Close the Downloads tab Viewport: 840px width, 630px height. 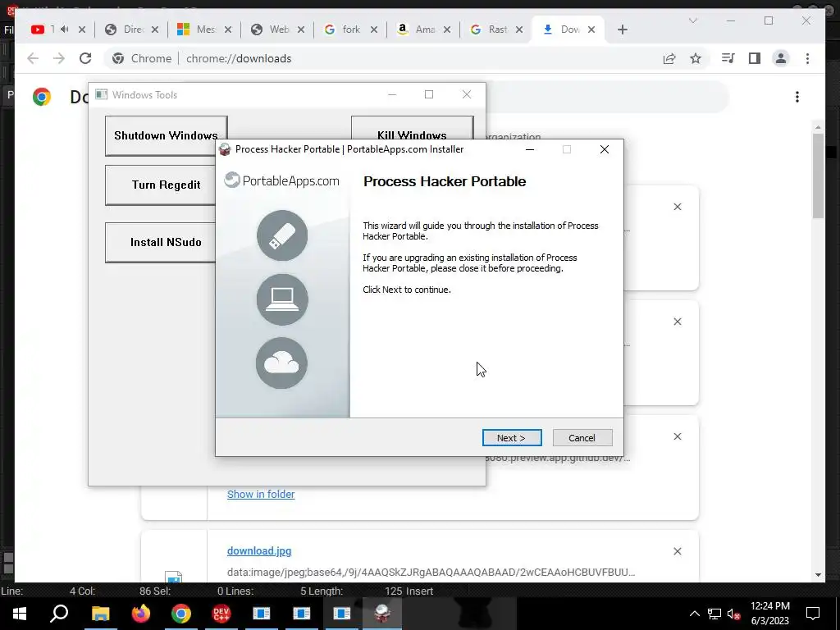pyautogui.click(x=591, y=30)
